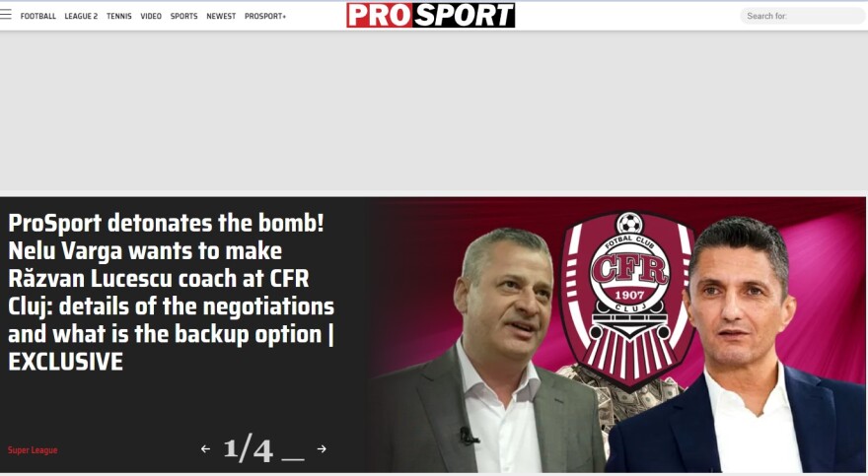868x476 pixels.
Task: Focus the 'Search for' input field
Action: click(x=803, y=16)
